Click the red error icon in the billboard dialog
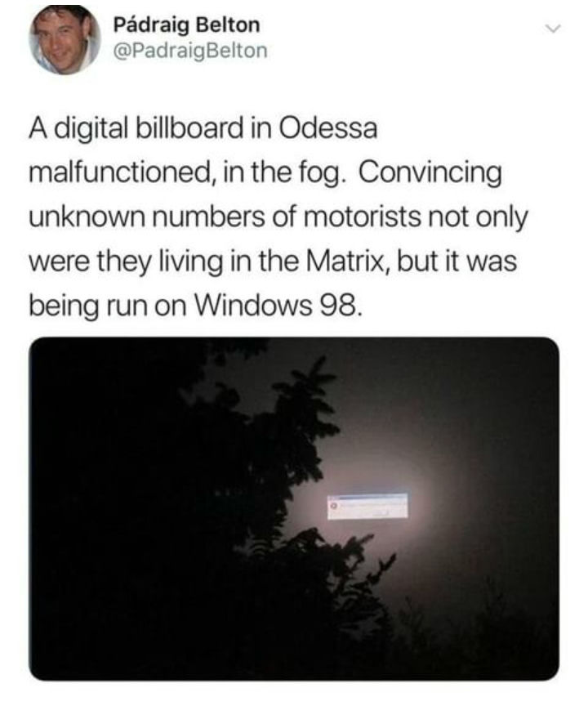The width and height of the screenshot is (588, 706). pyautogui.click(x=334, y=506)
